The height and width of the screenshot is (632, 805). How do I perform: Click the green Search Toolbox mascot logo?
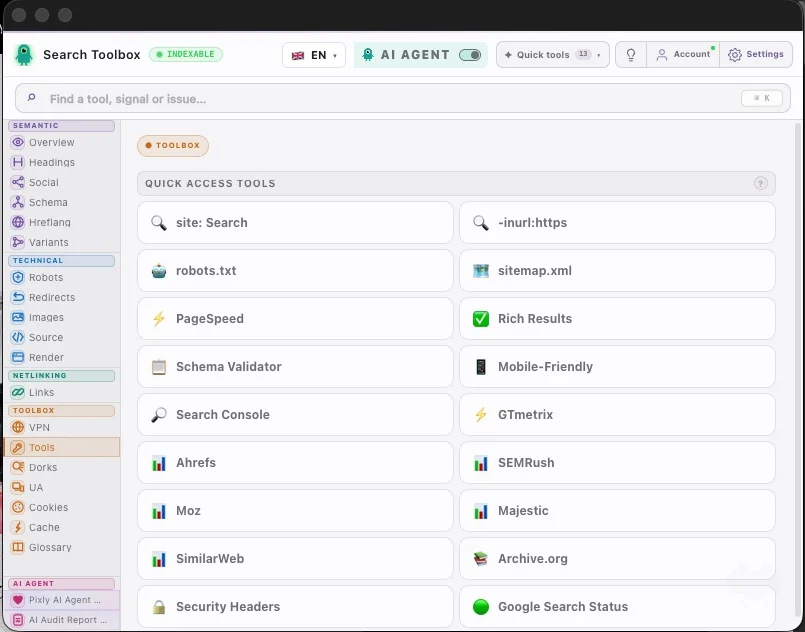click(24, 54)
